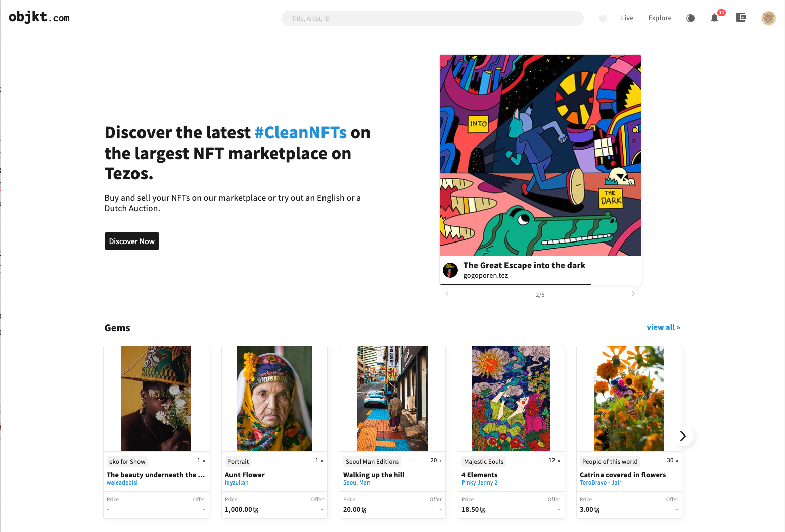
Task: Click the objkt.com logo
Action: click(x=39, y=17)
